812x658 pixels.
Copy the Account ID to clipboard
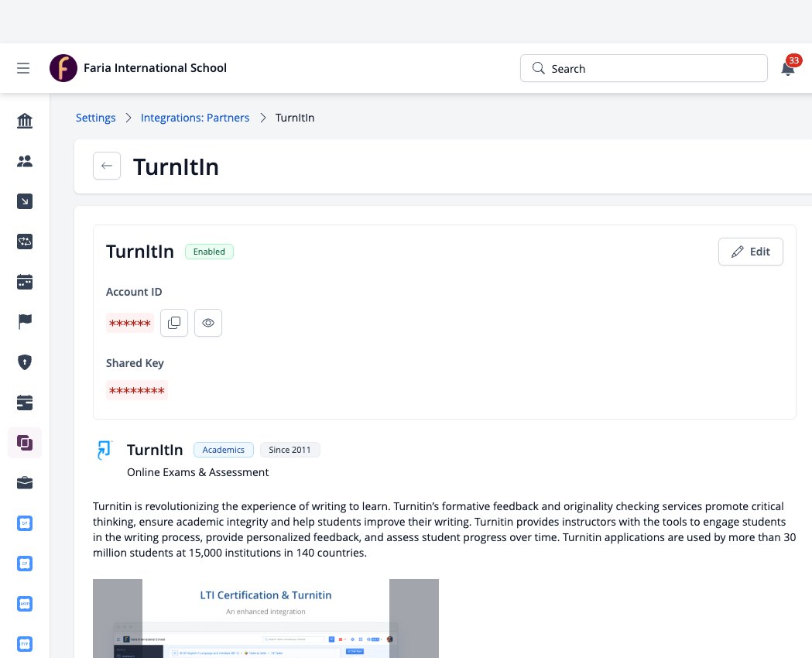click(x=174, y=323)
